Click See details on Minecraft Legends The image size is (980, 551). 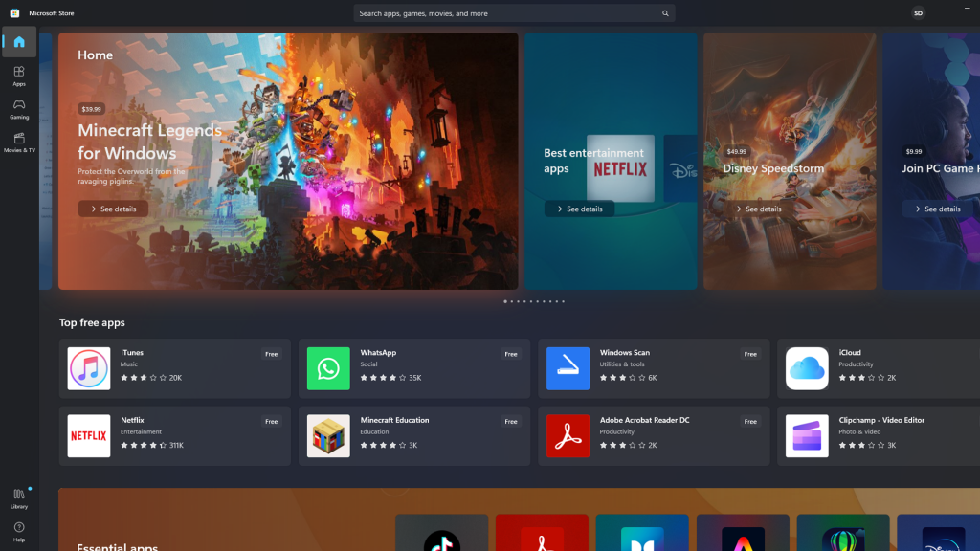[x=112, y=208]
